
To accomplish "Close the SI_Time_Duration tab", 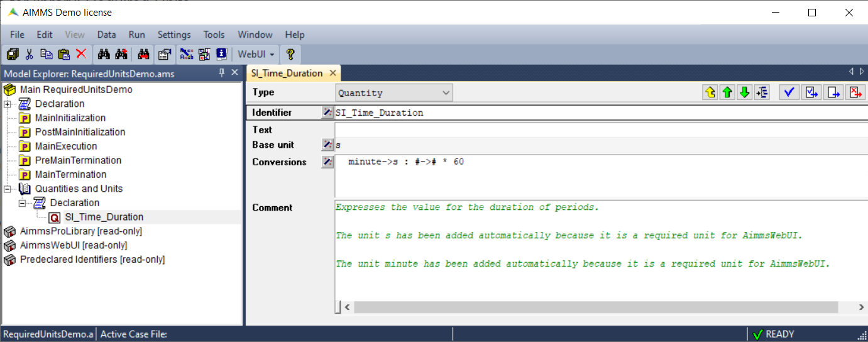I will coord(332,73).
